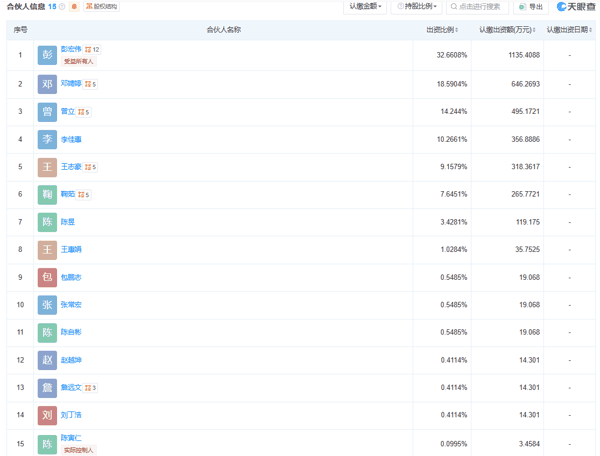The height and width of the screenshot is (456, 600).
Task: Click the 王 avatar in row 5
Action: [x=47, y=167]
